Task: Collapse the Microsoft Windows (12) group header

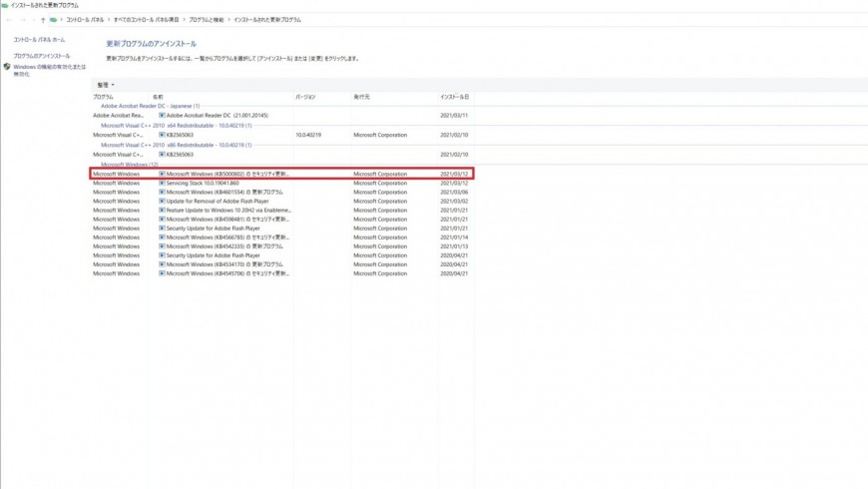Action: (129, 165)
